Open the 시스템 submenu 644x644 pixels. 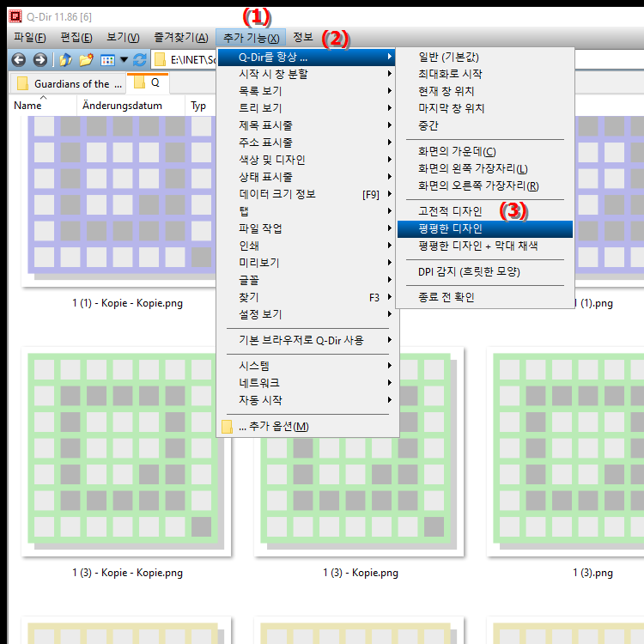click(307, 366)
